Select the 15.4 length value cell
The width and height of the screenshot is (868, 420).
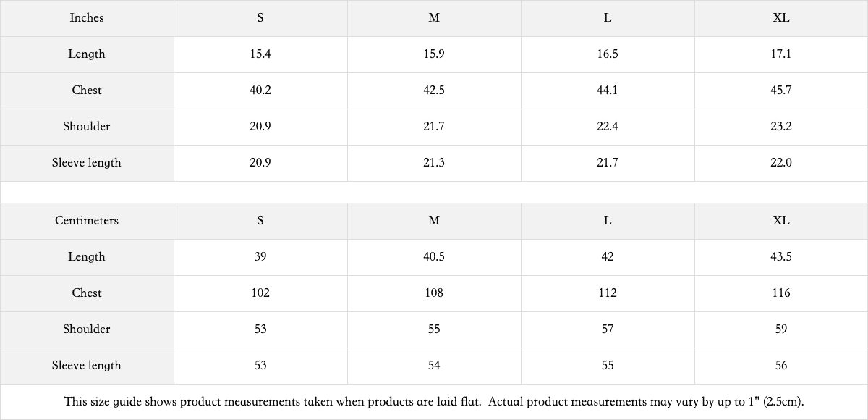(260, 54)
